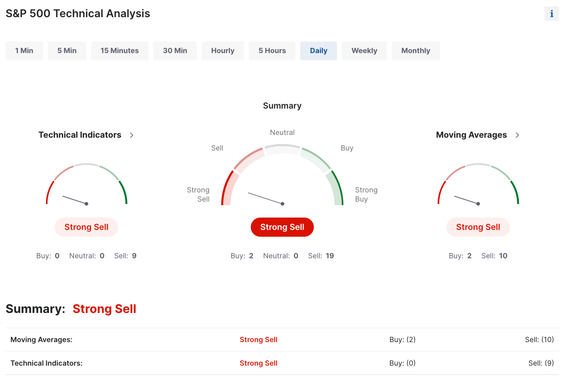Click the Moving Averages gauge dial
Screen dimensions: 571x392
click(478, 184)
